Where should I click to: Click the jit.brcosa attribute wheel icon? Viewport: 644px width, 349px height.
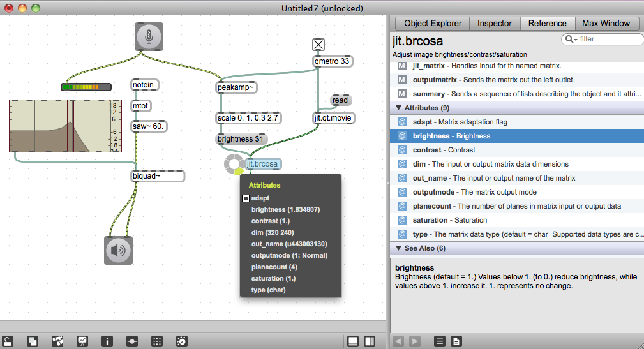pyautogui.click(x=232, y=164)
